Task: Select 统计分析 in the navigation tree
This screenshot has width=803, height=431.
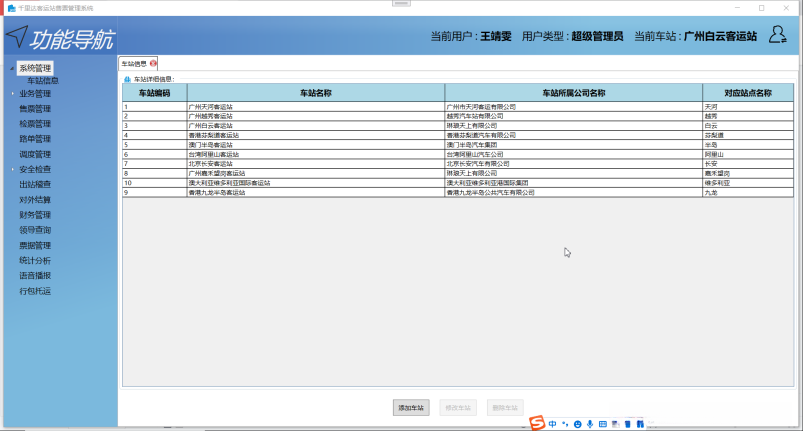Action: point(35,261)
